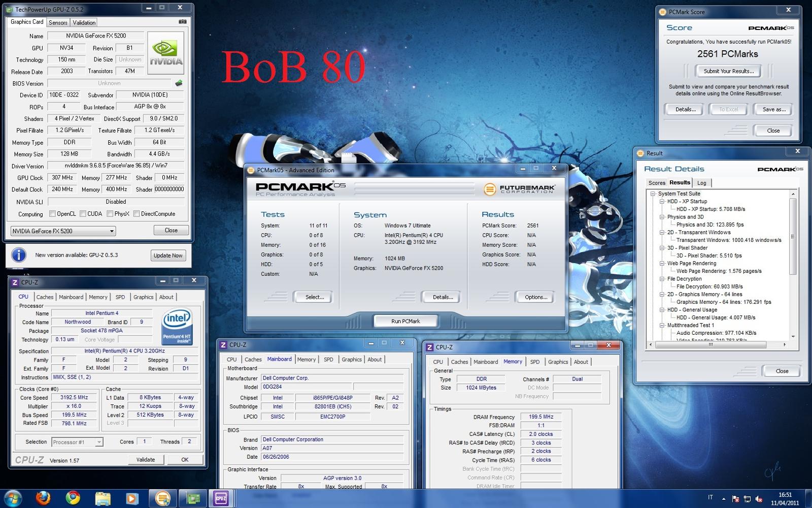Collapse the Physics and 3D node

click(662, 217)
